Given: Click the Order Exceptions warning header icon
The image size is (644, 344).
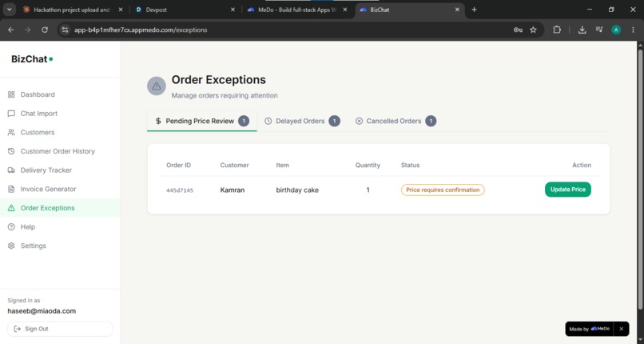Looking at the screenshot, I should click(157, 86).
